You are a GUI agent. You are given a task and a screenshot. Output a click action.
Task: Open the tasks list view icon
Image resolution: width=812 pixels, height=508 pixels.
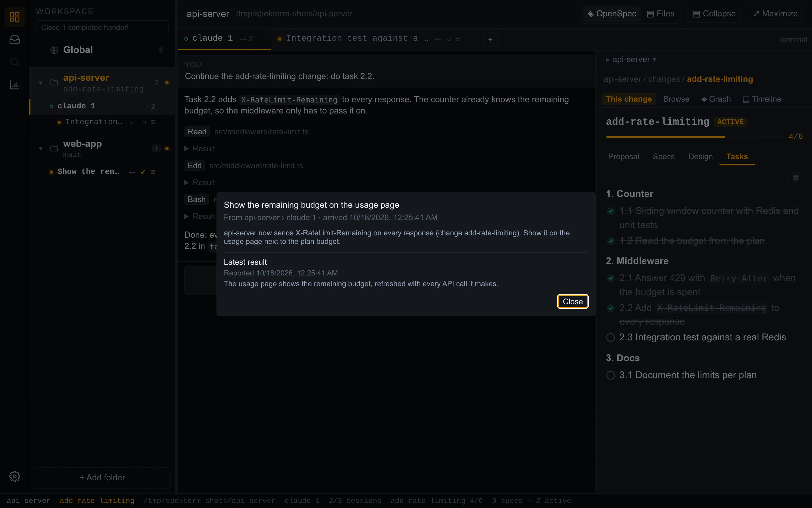point(796,178)
